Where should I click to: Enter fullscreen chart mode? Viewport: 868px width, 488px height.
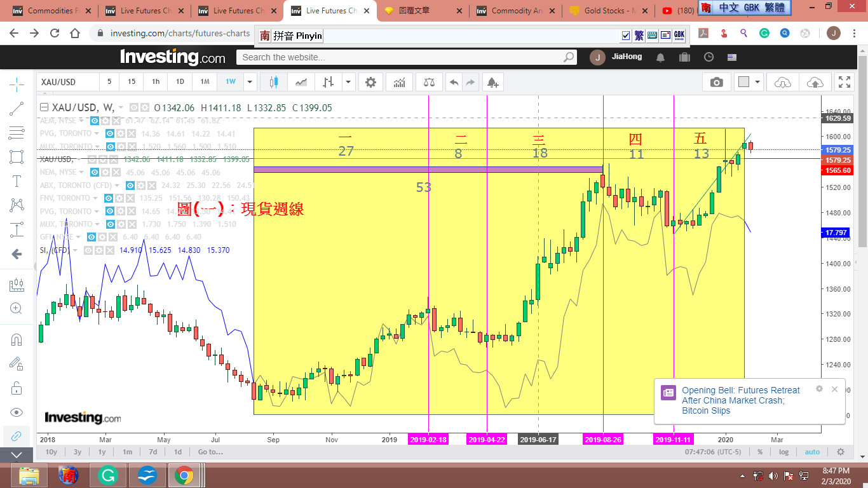pos(844,82)
